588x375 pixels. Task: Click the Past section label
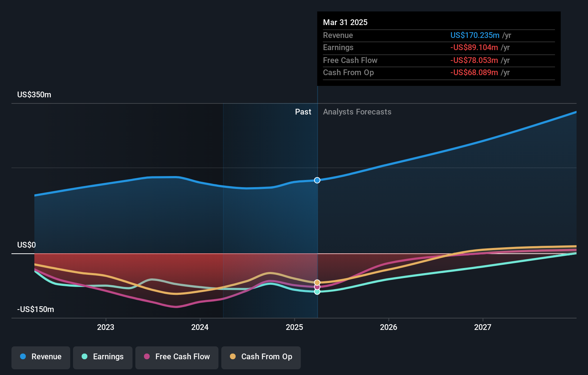(x=303, y=112)
